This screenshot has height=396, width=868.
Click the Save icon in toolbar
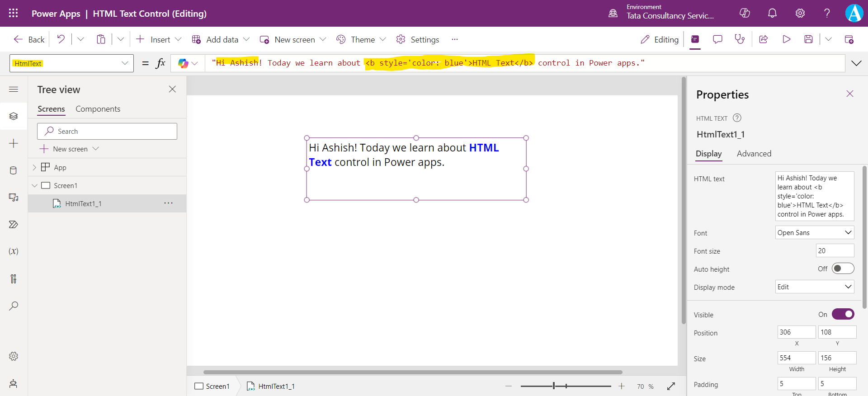808,39
